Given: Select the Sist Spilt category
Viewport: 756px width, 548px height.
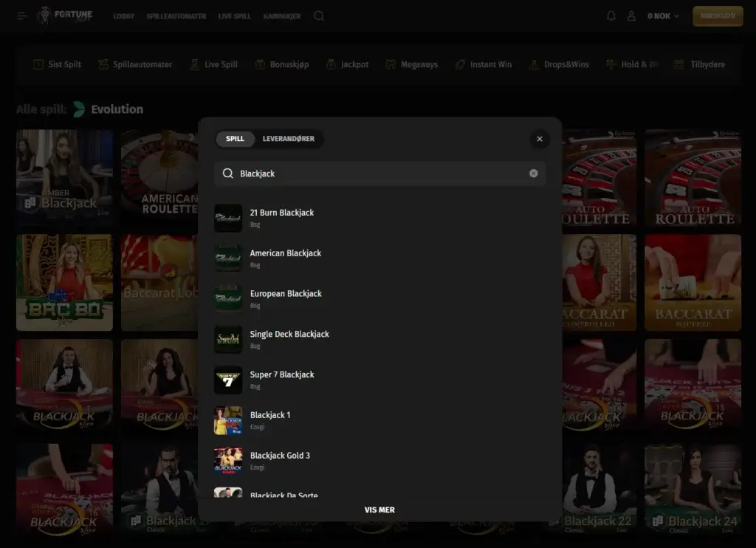Looking at the screenshot, I should [x=57, y=64].
